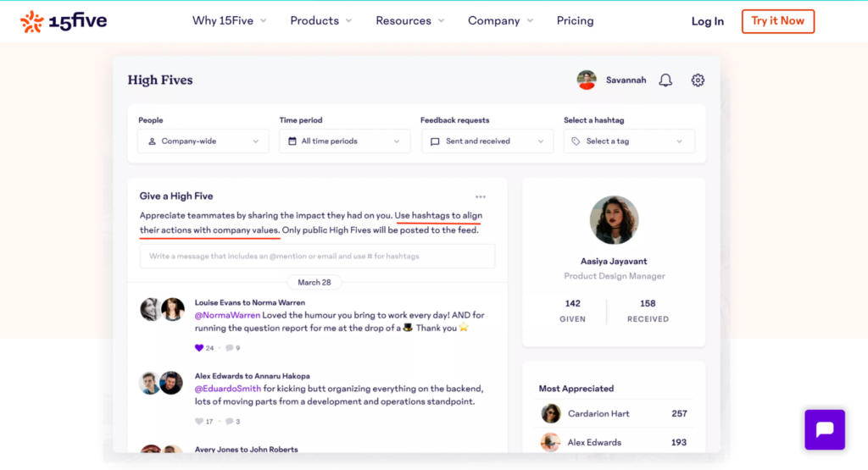Open the Select a tag dropdown
The width and height of the screenshot is (868, 470).
coord(629,141)
